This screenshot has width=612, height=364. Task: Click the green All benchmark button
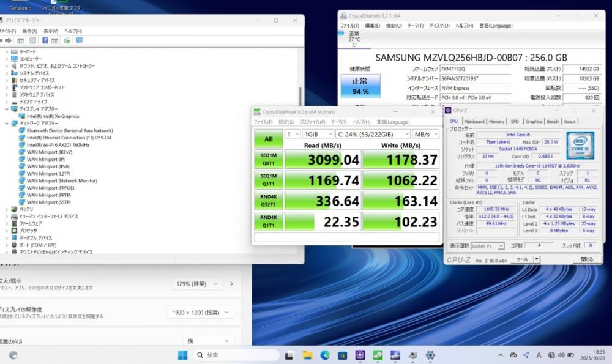click(268, 139)
